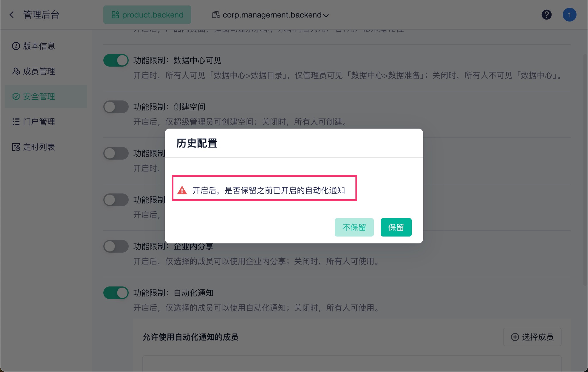
Task: Select the product.backend tab
Action: click(x=147, y=15)
